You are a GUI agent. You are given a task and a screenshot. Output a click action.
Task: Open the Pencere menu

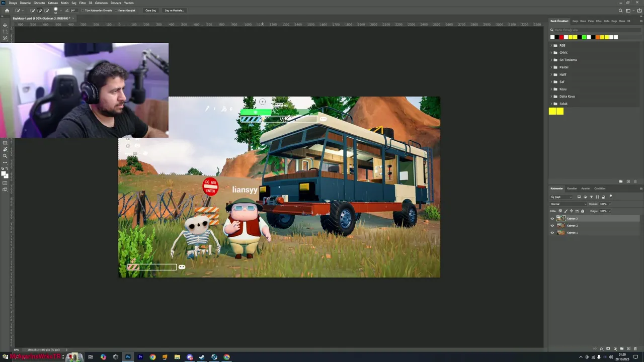click(x=116, y=3)
